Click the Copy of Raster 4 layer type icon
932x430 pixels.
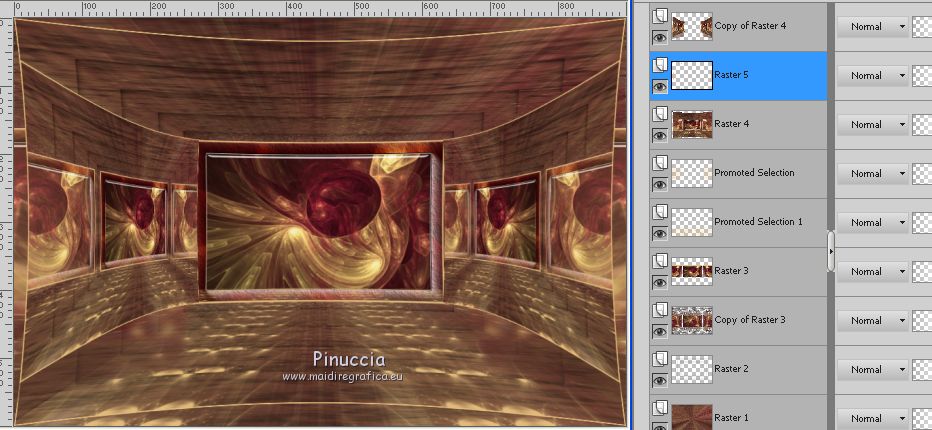coord(659,16)
